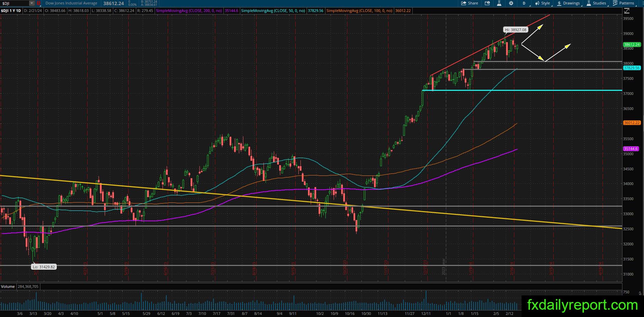Open chart settings gear icon

click(511, 3)
